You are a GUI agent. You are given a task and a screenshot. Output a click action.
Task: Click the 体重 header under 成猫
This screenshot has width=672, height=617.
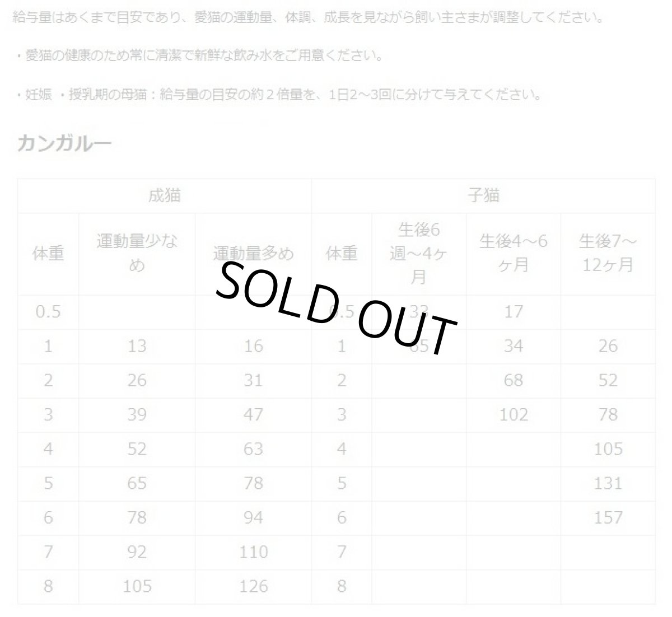click(48, 254)
